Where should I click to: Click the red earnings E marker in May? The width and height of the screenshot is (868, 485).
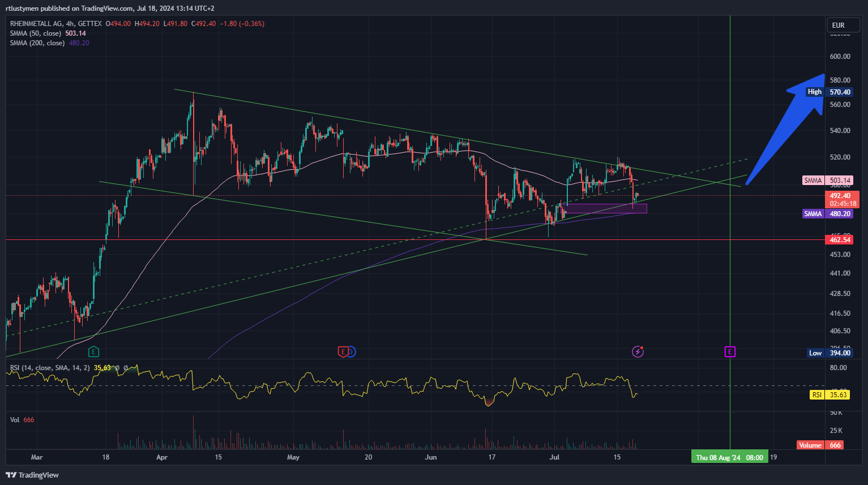click(343, 352)
